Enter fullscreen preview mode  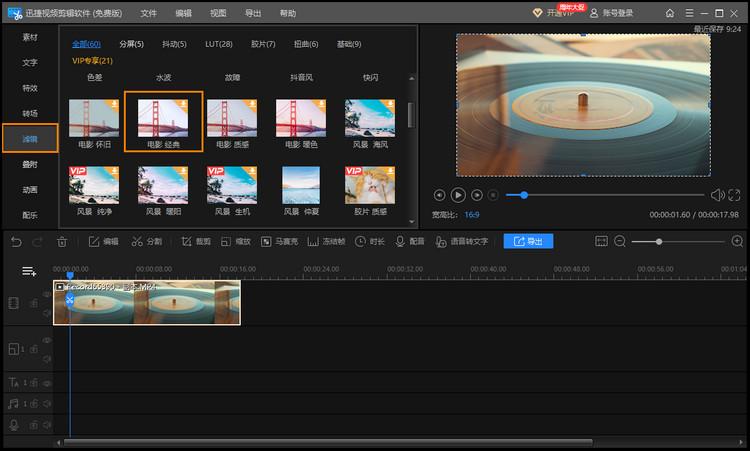pyautogui.click(x=734, y=195)
